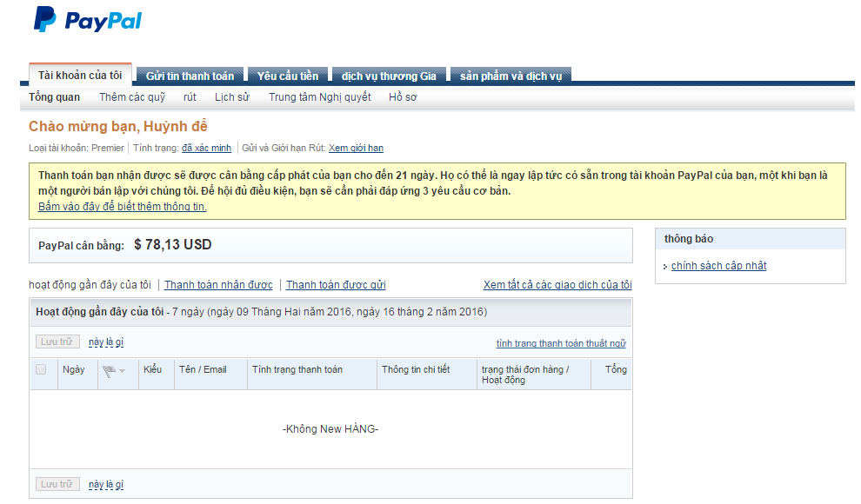Open the Tài khoản của tôi tab
The image size is (861, 504).
click(x=80, y=75)
